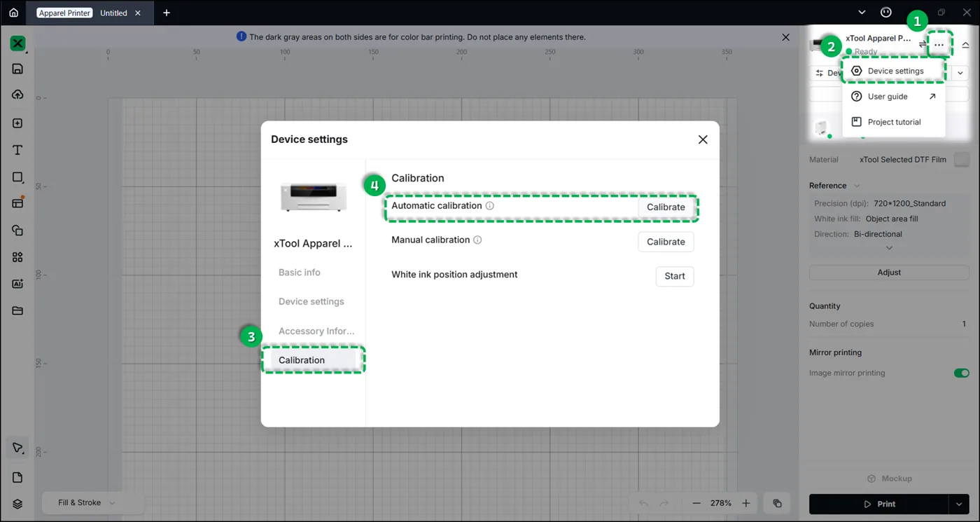Click the material swatch beside DTF Film

pyautogui.click(x=962, y=159)
